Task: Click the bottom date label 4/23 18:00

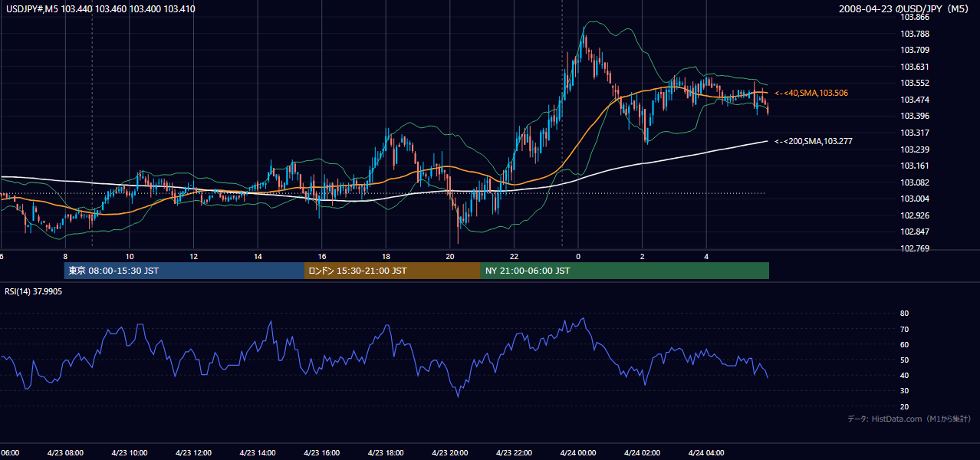Action: (386, 453)
